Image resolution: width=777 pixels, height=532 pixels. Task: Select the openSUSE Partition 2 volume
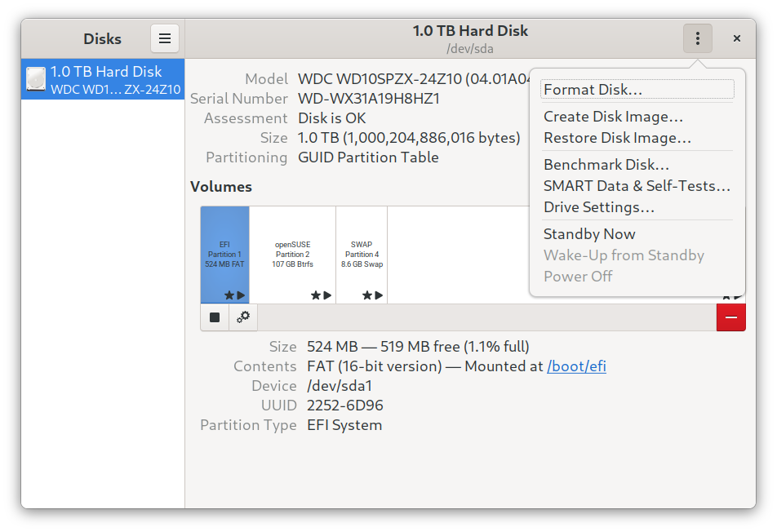click(292, 254)
